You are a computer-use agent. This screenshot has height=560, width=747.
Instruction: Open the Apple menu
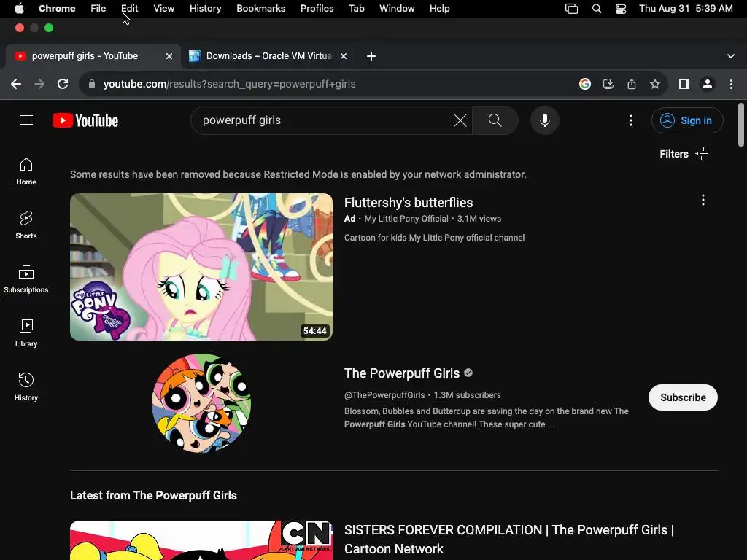tap(18, 9)
